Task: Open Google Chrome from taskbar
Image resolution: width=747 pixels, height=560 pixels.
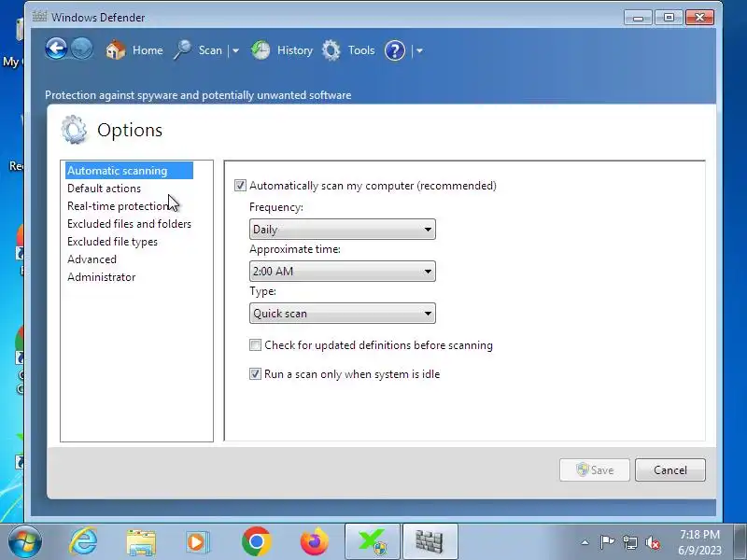Action: click(x=256, y=541)
